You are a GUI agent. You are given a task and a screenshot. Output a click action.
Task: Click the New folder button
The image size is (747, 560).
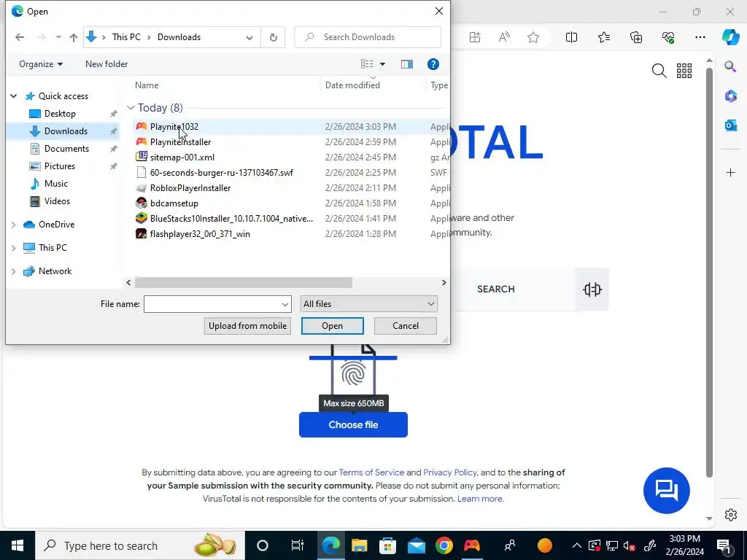click(107, 64)
